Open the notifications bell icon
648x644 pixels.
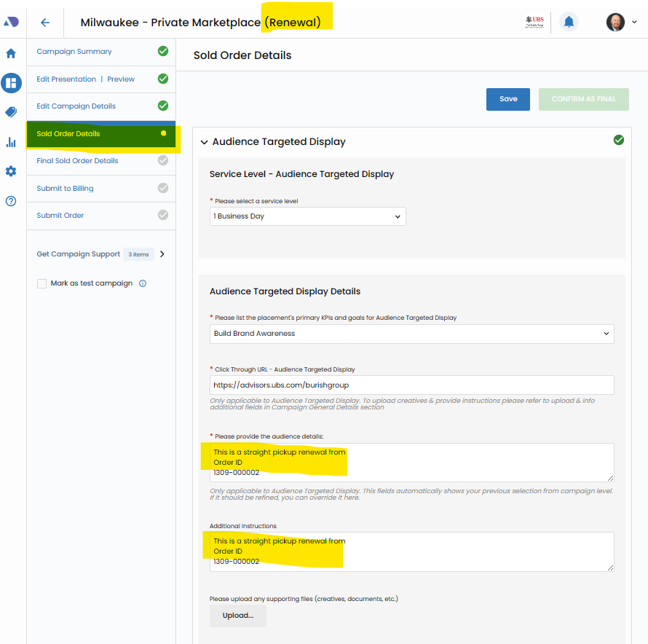point(569,22)
